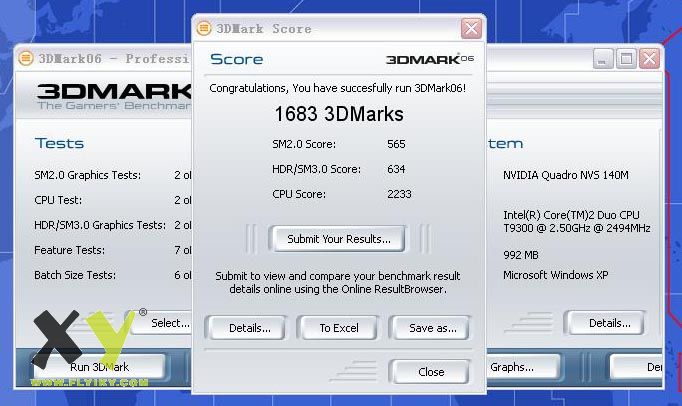Click the 1683 3DMarks score text
The height and width of the screenshot is (406, 682).
point(339,114)
